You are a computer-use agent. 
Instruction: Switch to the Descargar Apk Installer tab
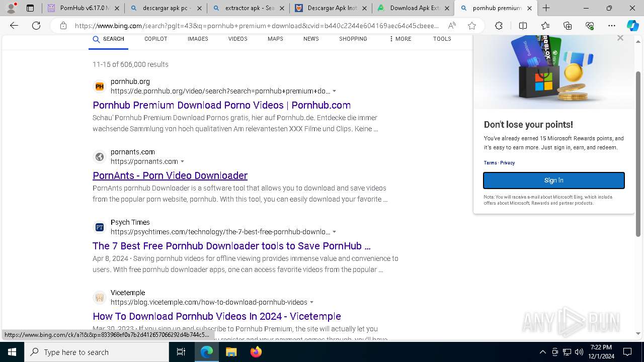coord(331,8)
